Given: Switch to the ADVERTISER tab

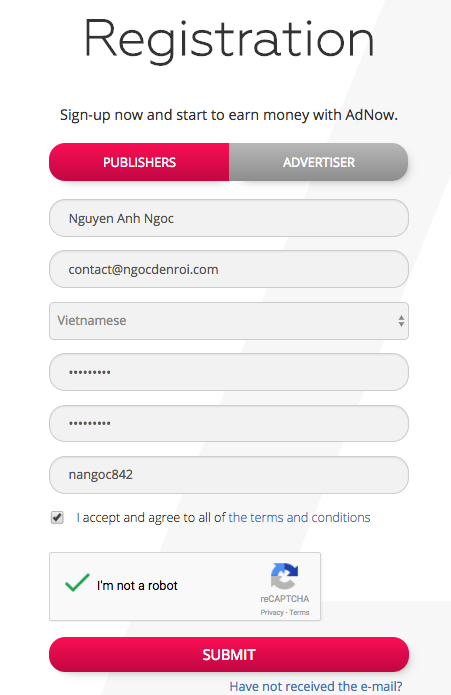Looking at the screenshot, I should pyautogui.click(x=319, y=162).
